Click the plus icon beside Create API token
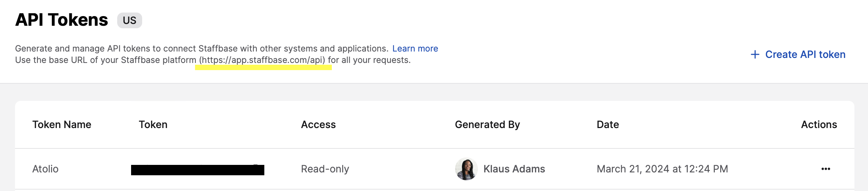The image size is (868, 191). tap(755, 54)
